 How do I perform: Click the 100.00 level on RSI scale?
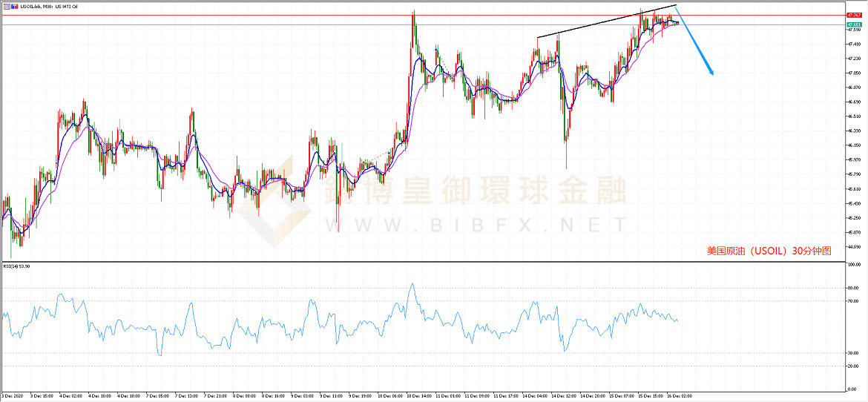pos(853,264)
